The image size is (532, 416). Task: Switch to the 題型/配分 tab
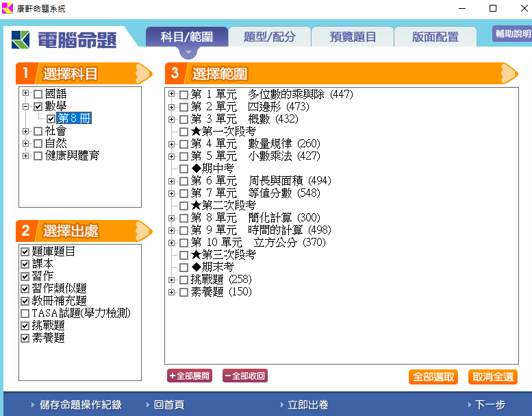coord(269,37)
